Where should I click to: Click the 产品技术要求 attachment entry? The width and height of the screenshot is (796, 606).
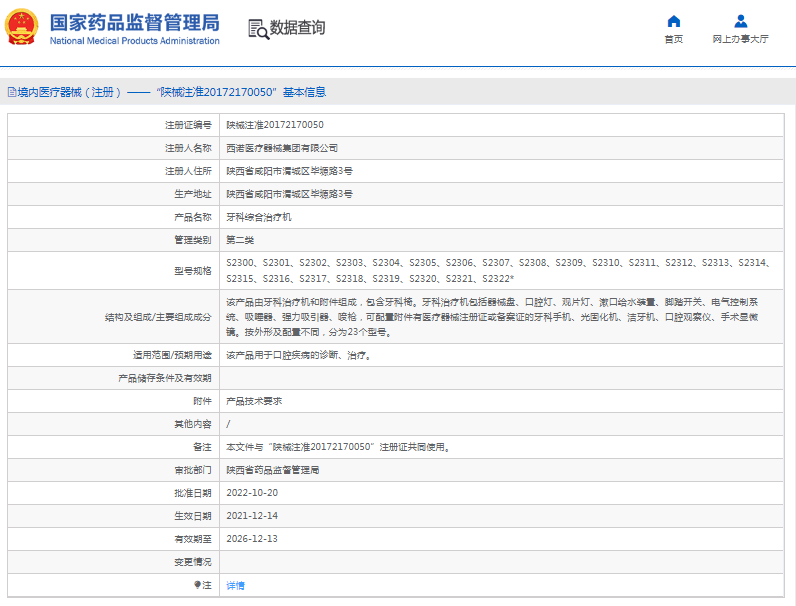click(254, 401)
